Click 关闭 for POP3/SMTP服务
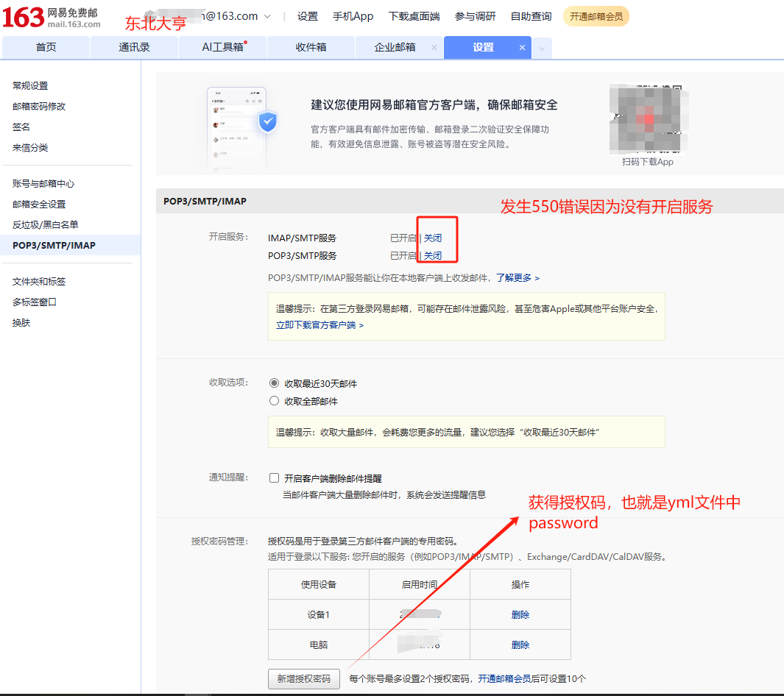 [433, 256]
